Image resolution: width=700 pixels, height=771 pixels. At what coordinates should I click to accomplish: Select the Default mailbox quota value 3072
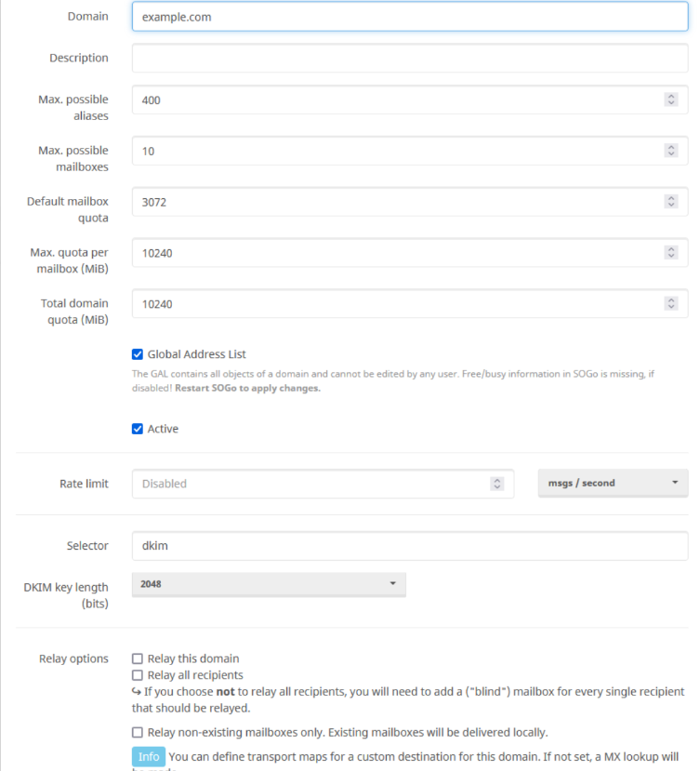[395, 202]
